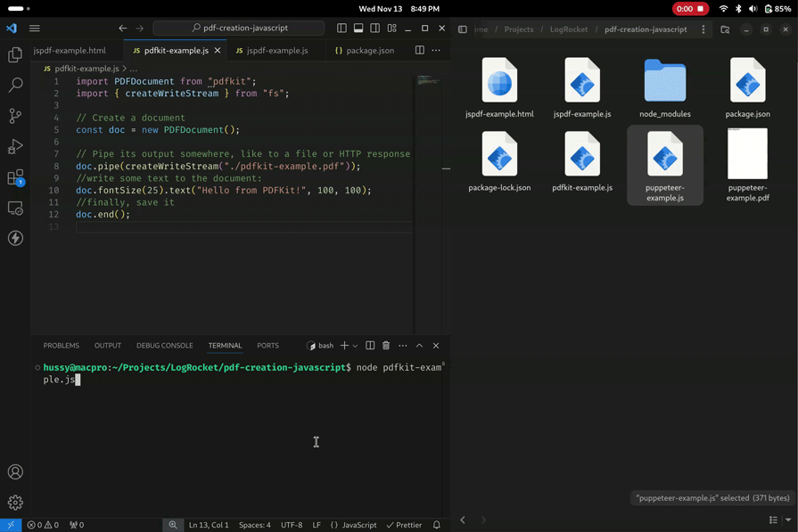The image size is (798, 532).
Task: Open the Run and Debug icon
Action: (13, 148)
